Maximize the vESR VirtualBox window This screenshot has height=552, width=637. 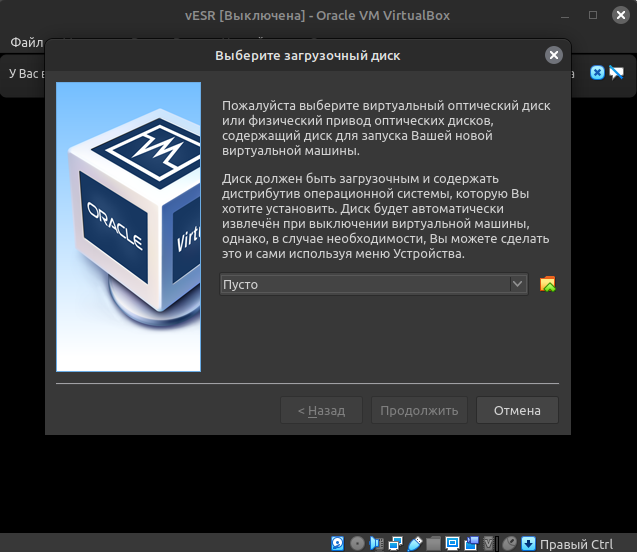(x=593, y=15)
